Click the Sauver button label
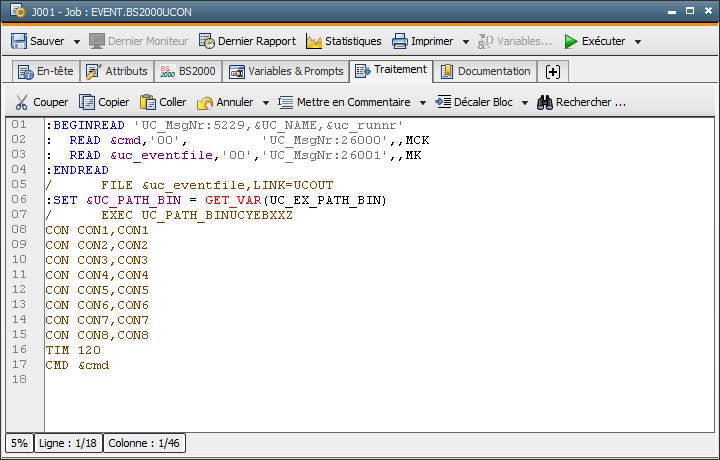 tap(47, 41)
